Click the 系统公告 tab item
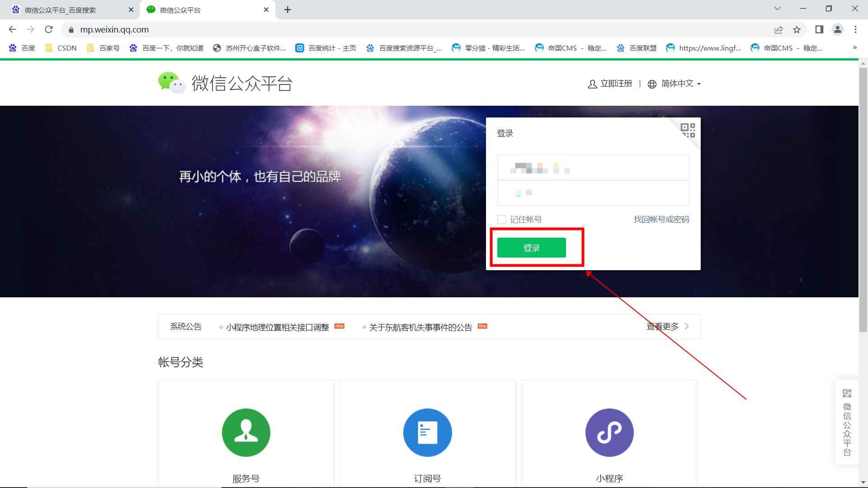The height and width of the screenshot is (488, 868). [x=185, y=326]
